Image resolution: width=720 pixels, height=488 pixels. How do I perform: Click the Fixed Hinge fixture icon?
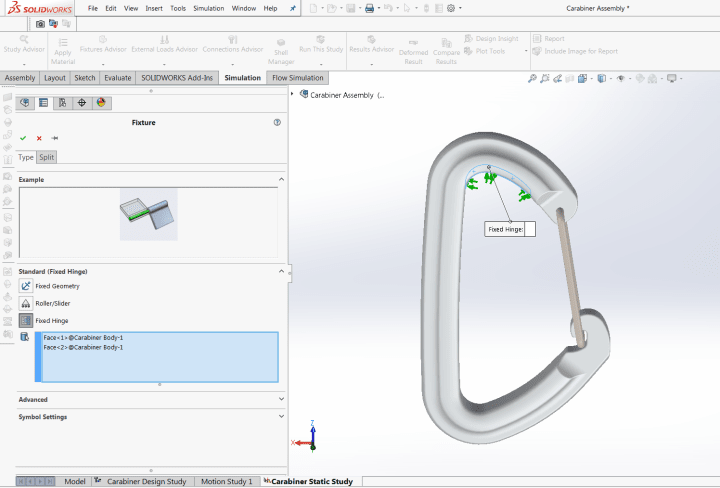tap(26, 321)
